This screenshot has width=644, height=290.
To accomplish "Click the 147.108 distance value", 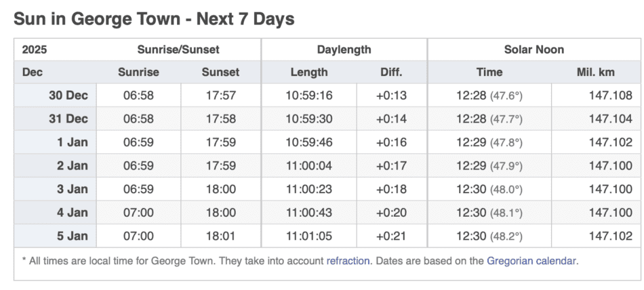I will [x=610, y=96].
